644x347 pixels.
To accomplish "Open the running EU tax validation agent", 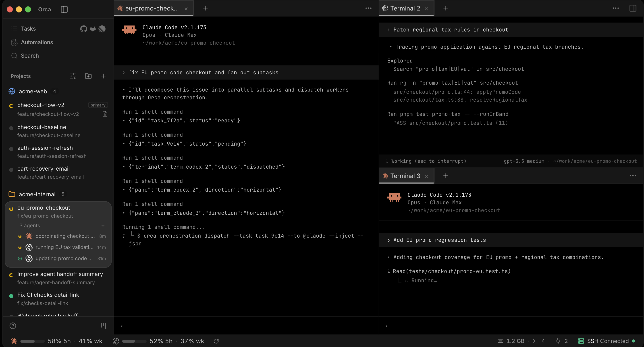I will tap(62, 247).
